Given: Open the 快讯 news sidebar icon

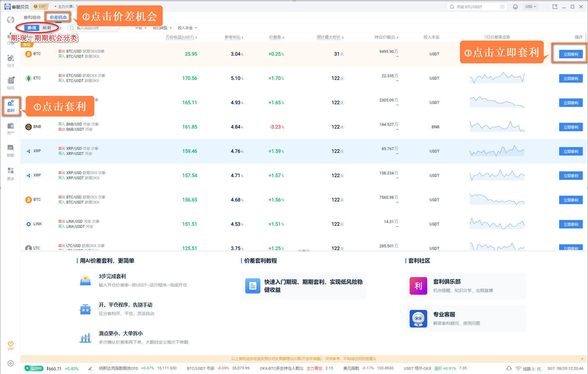Looking at the screenshot, I should click(x=11, y=83).
